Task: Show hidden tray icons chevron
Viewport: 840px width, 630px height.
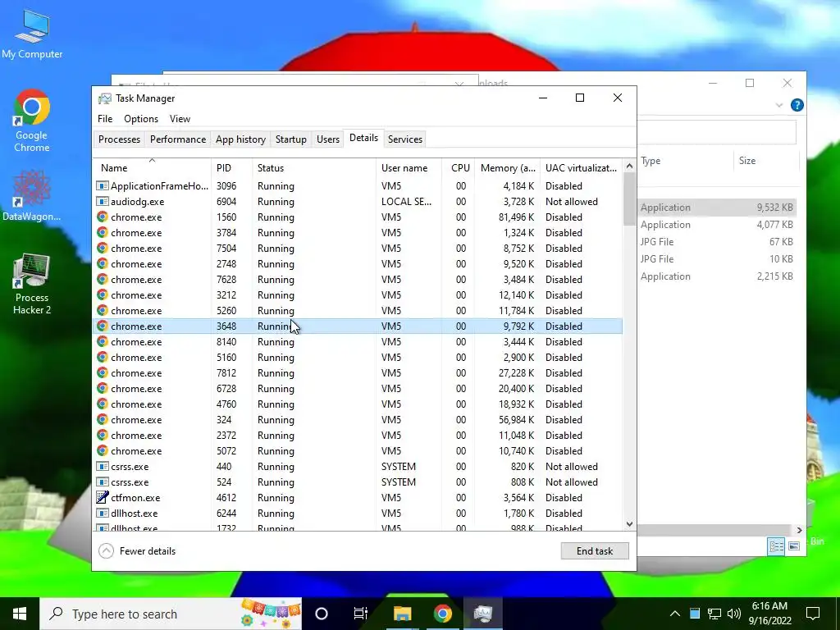Action: pyautogui.click(x=675, y=614)
